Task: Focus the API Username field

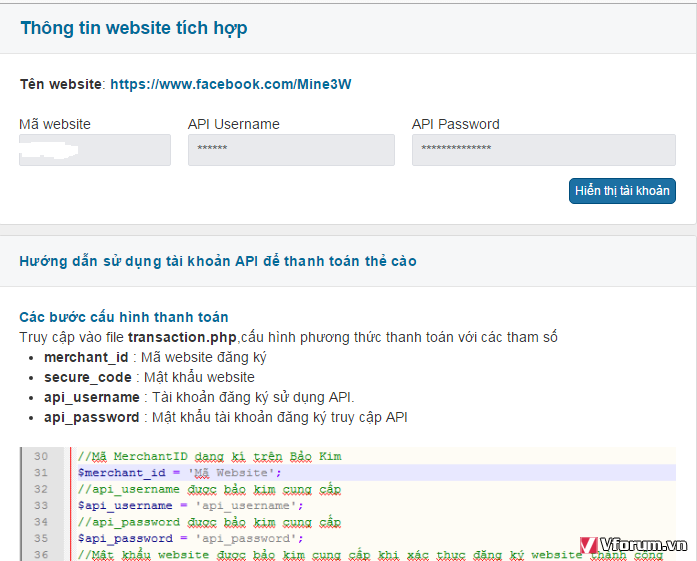Action: tap(291, 150)
